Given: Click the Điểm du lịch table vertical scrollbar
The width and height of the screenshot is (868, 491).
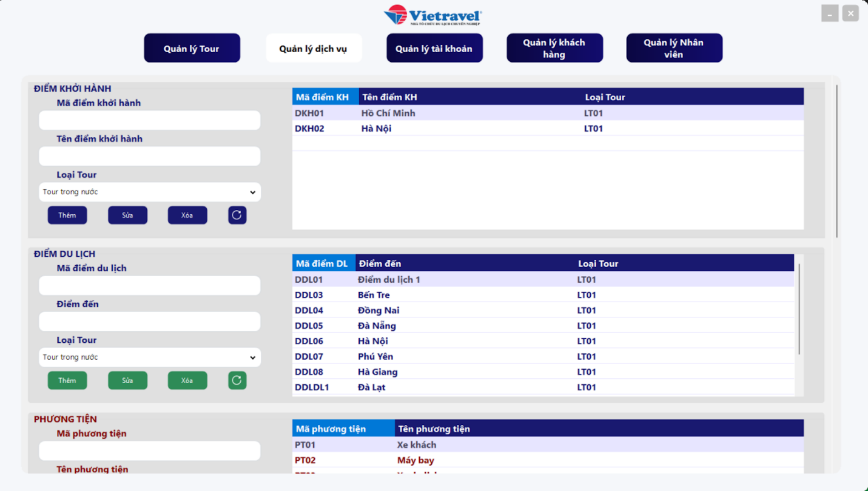Looking at the screenshot, I should (x=799, y=310).
